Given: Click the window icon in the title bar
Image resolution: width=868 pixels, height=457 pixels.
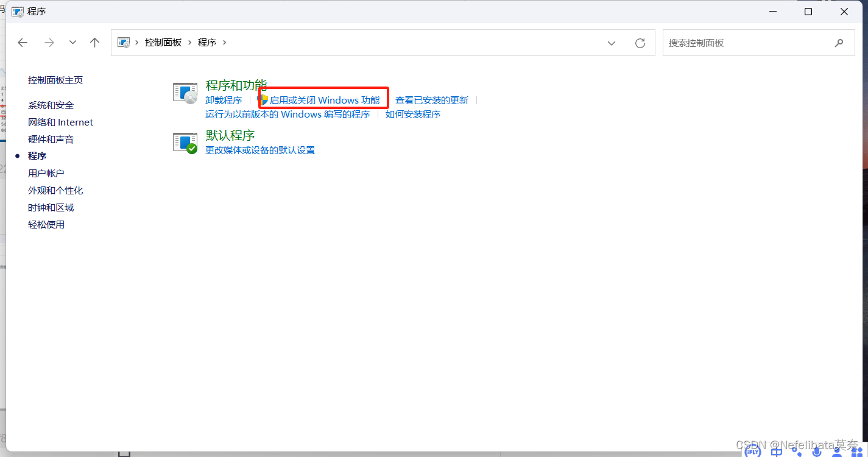Looking at the screenshot, I should pyautogui.click(x=18, y=12).
